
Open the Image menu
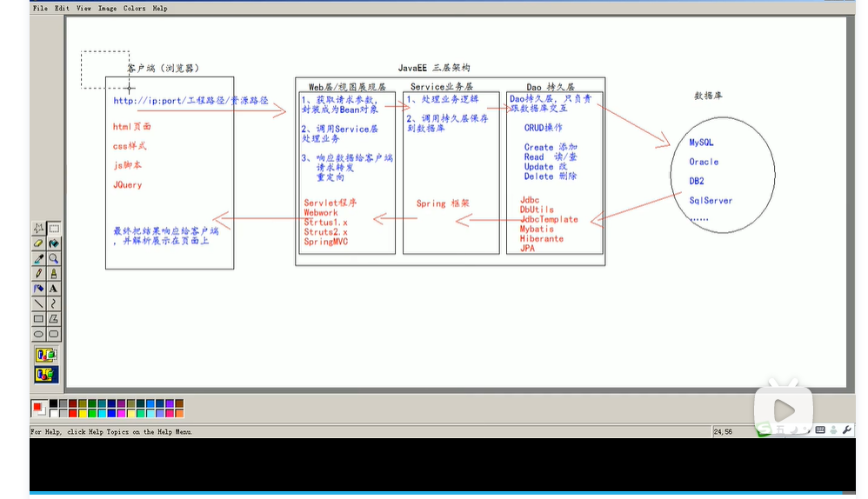(107, 9)
